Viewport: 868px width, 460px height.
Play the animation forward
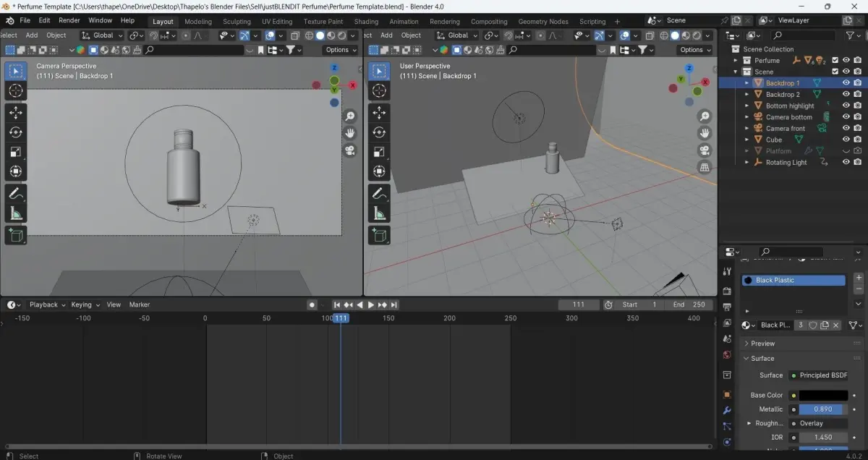point(371,304)
